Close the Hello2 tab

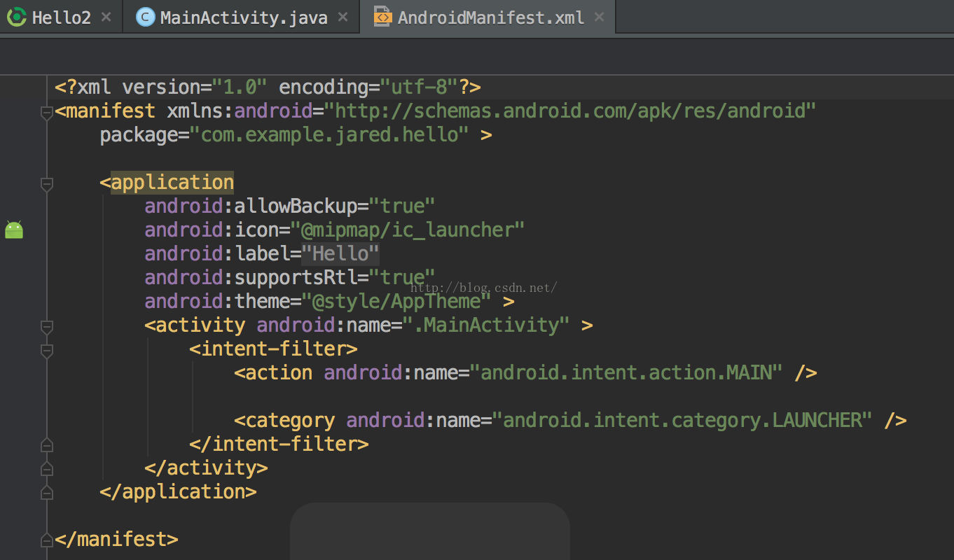[106, 17]
